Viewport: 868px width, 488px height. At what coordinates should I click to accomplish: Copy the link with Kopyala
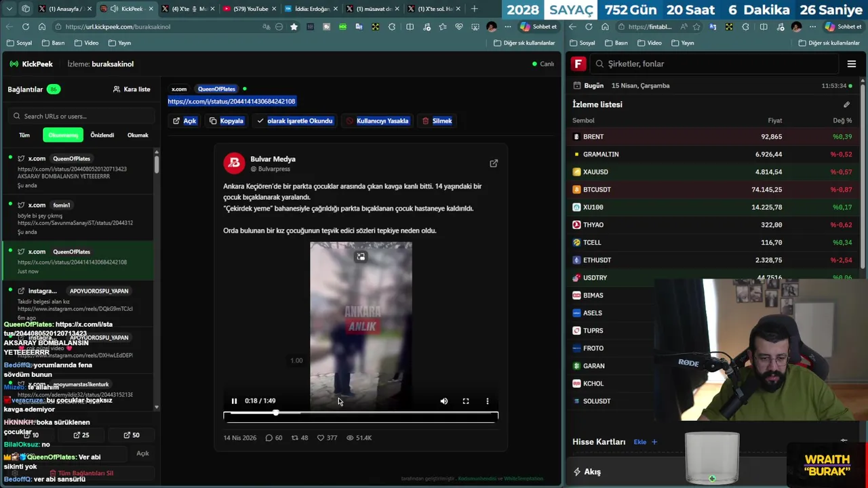point(226,121)
